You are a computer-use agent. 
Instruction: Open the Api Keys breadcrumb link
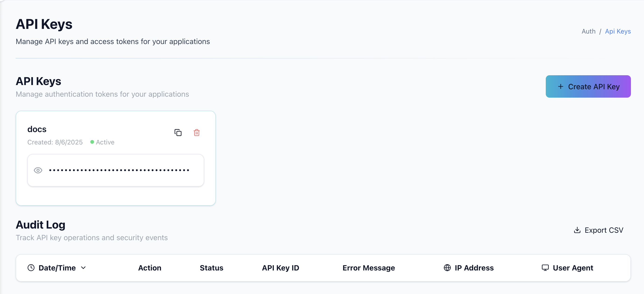618,31
